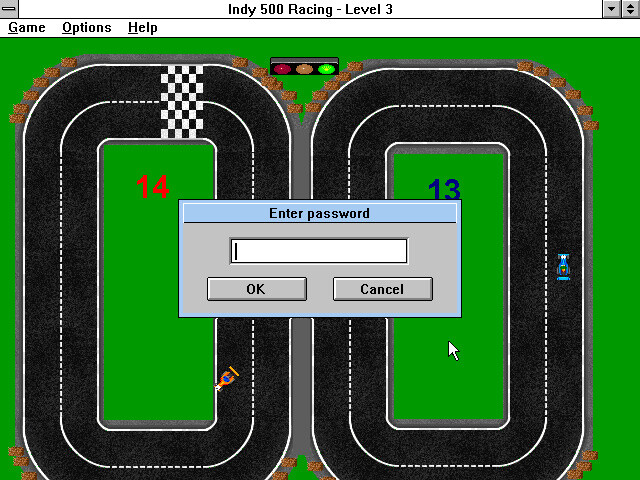
Task: Open the window system menu box
Action: pos(9,9)
